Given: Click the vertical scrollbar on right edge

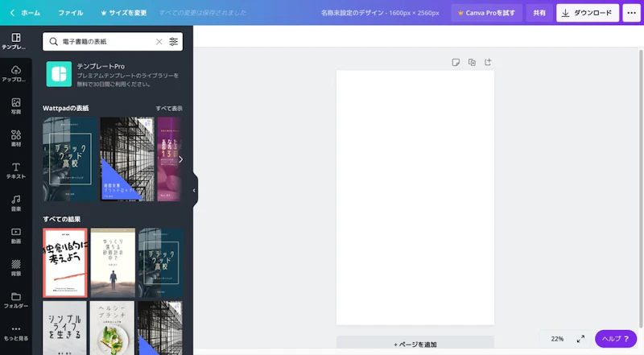Looking at the screenshot, I should [x=641, y=189].
